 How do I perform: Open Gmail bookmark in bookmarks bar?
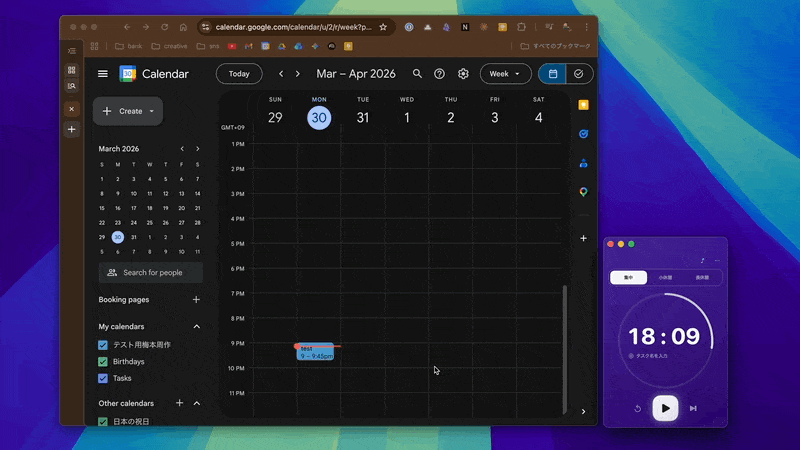pos(249,46)
